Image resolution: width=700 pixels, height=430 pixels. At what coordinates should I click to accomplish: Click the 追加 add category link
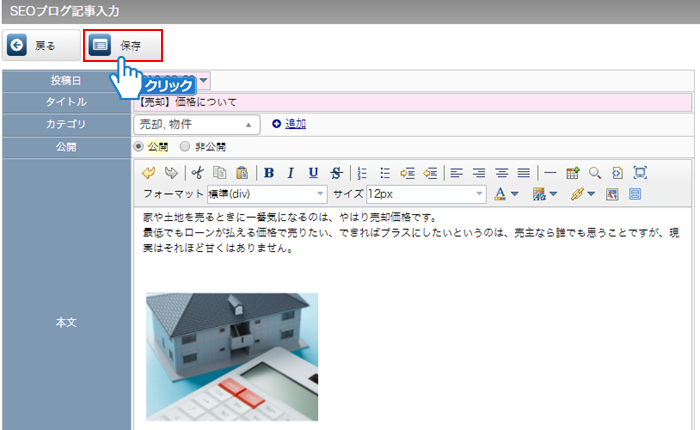tap(295, 124)
